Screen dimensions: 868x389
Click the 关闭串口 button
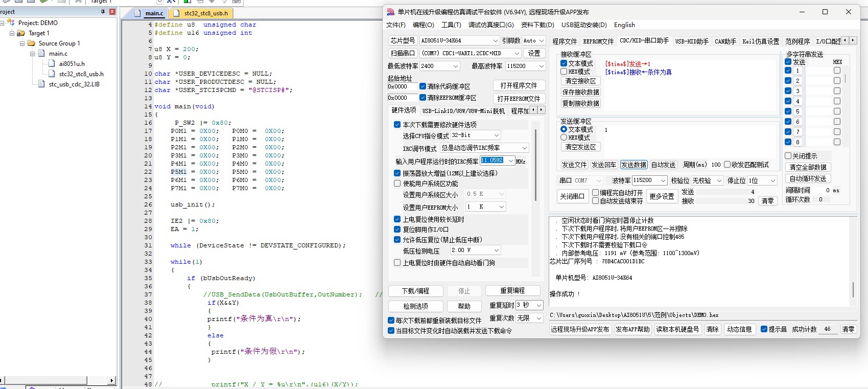tap(572, 197)
